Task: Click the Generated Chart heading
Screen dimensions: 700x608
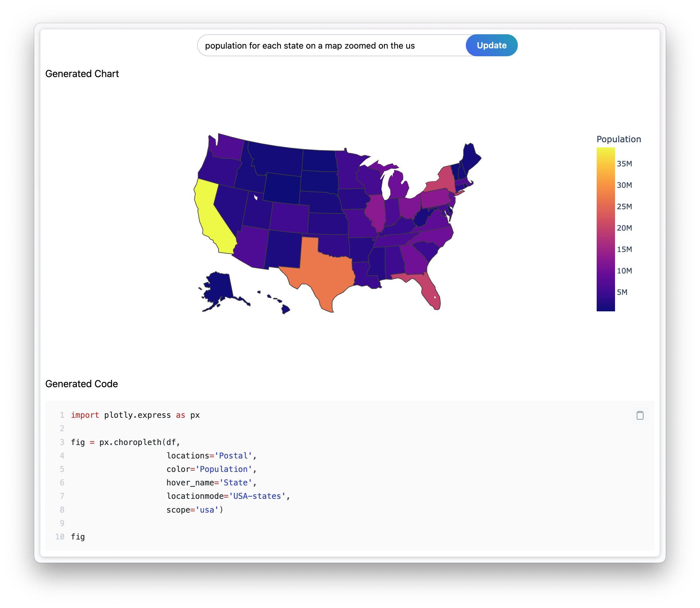Action: [82, 74]
